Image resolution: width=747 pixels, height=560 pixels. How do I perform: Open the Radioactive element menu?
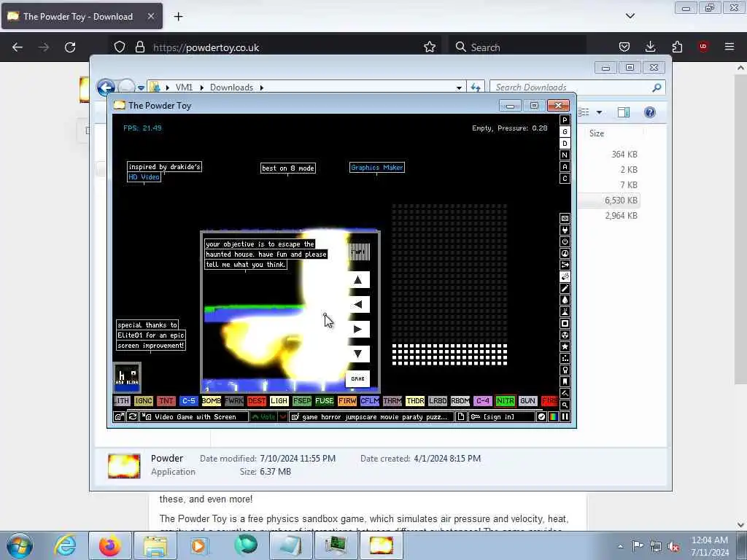[565, 335]
